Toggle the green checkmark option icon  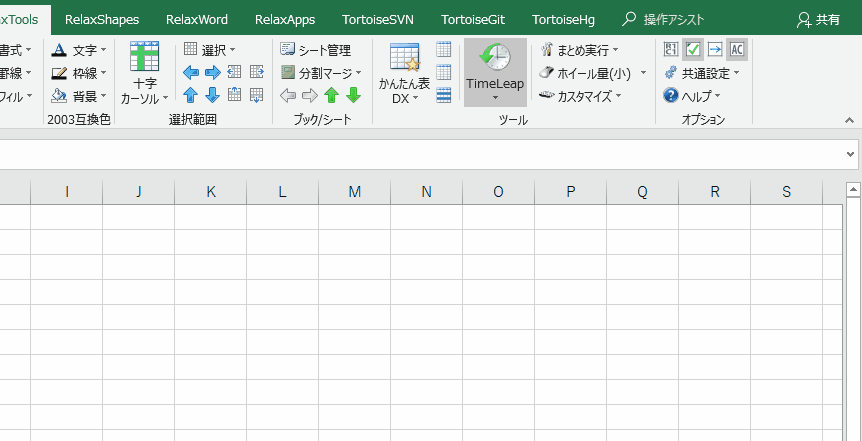tap(693, 49)
